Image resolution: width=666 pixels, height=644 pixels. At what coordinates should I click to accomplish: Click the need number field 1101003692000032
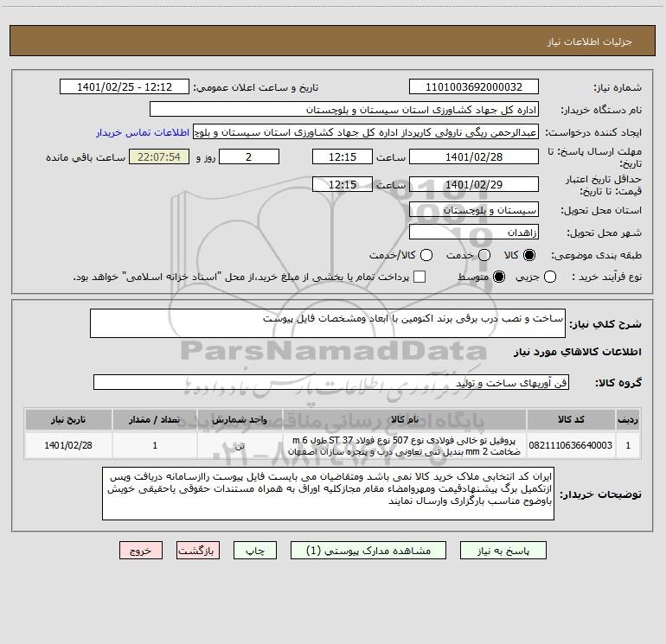[474, 87]
